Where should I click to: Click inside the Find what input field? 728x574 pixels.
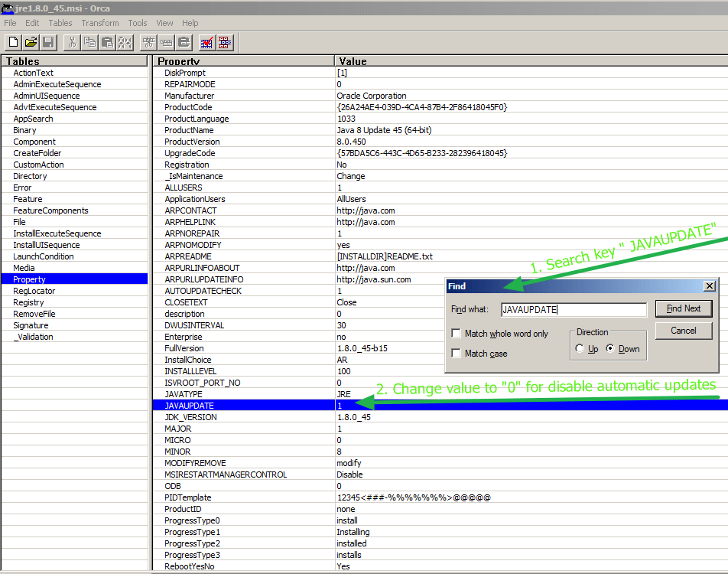[x=574, y=309]
